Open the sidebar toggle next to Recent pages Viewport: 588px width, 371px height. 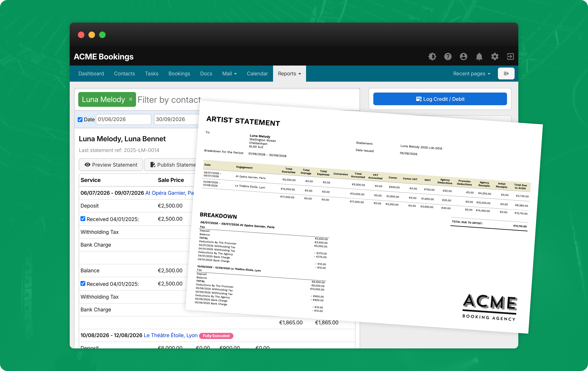506,73
